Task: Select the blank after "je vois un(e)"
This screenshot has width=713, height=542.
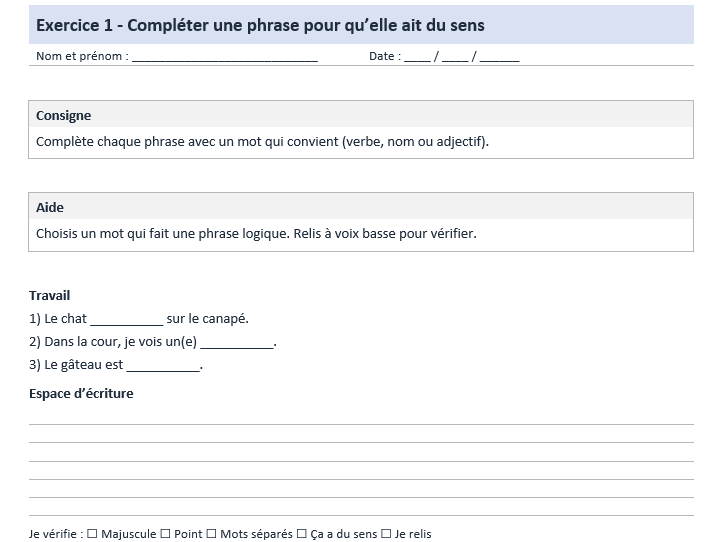Action: pos(236,343)
